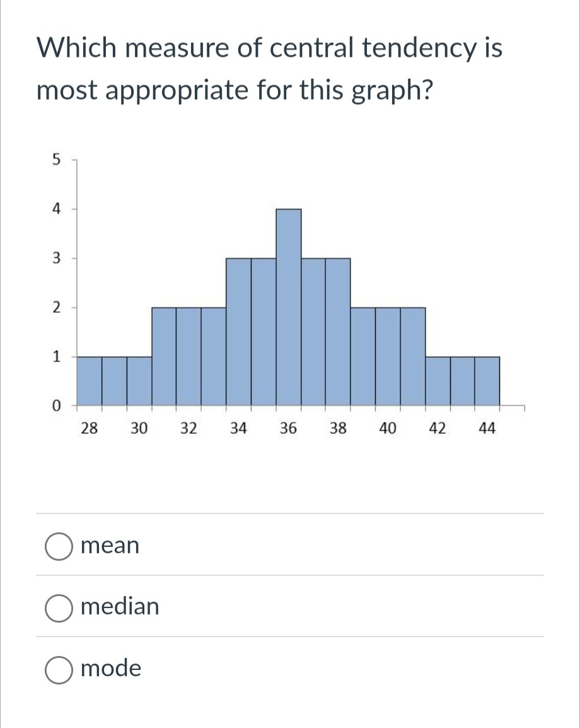Image resolution: width=580 pixels, height=728 pixels.
Task: Click the tallest histogram bar above 36
Action: click(288, 303)
